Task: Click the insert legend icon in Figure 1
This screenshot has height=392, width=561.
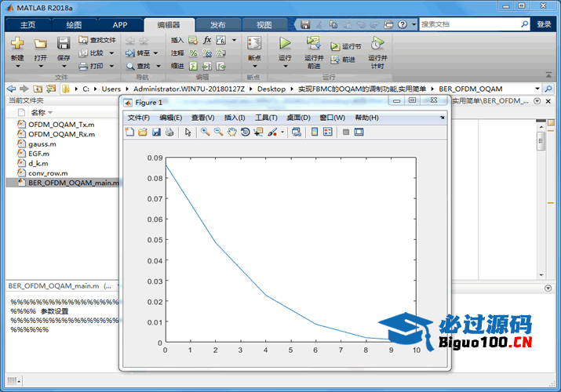Action: coord(328,132)
